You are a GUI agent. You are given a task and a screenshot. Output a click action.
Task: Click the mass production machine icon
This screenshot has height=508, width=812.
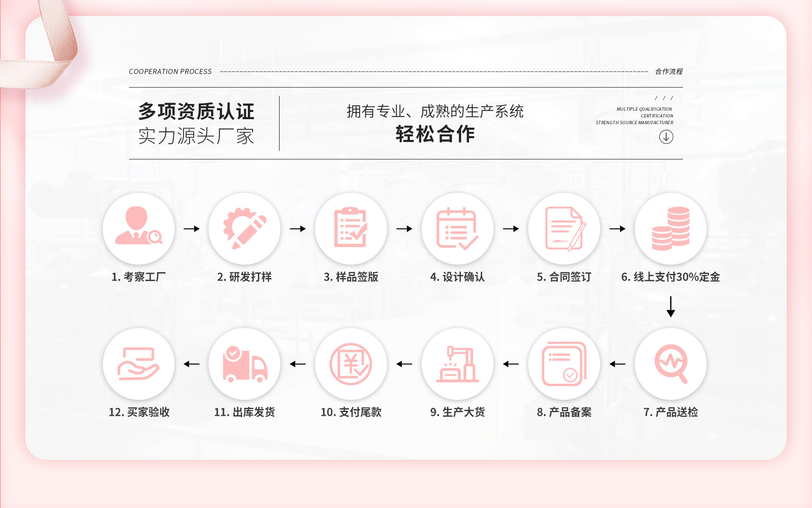point(457,363)
